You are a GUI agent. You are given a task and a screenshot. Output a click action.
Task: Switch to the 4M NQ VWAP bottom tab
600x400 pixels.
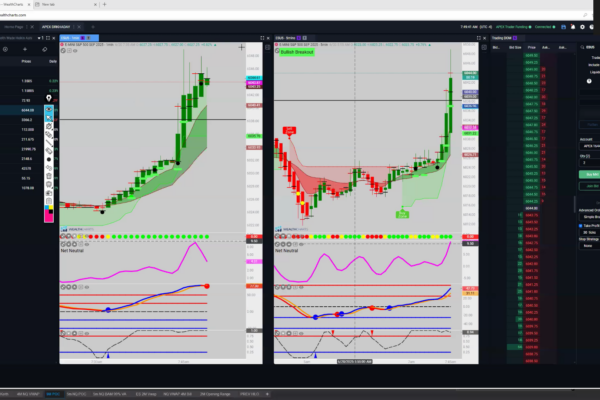[28, 394]
